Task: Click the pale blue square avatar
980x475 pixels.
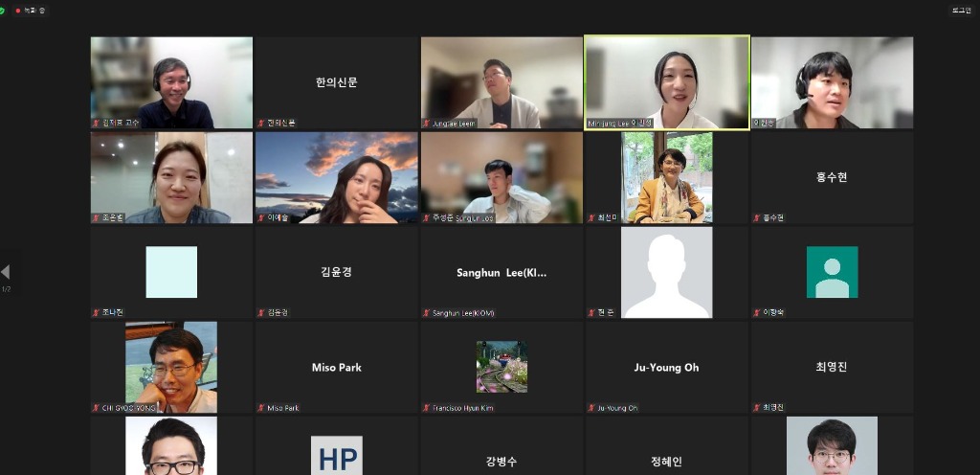Action: [171, 272]
